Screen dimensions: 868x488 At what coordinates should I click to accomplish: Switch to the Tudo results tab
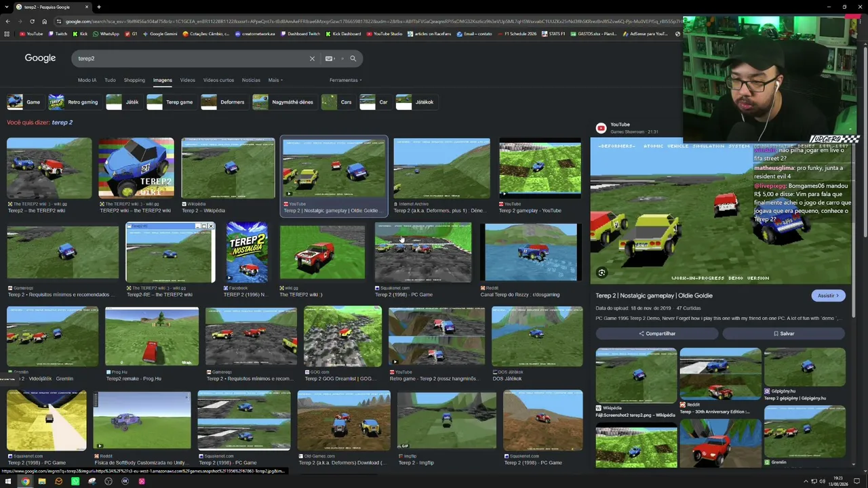[x=110, y=80]
